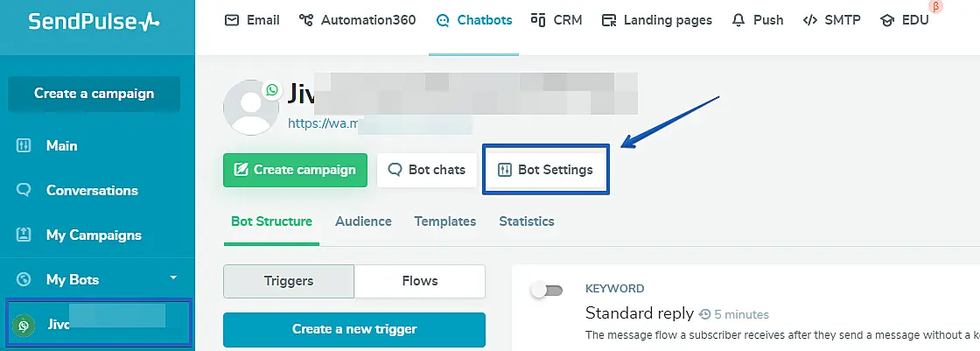Switch to the Statistics tab

pyautogui.click(x=527, y=221)
